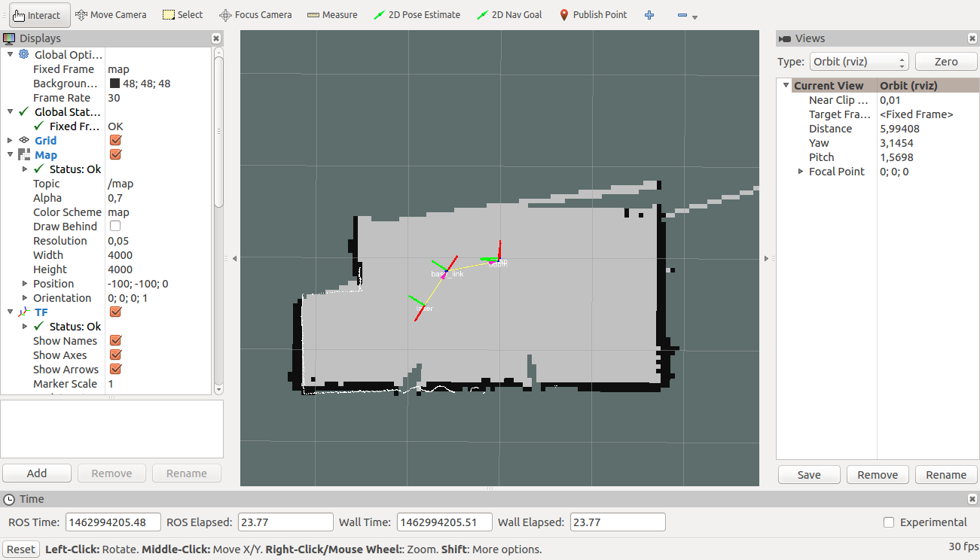Select the Resolution value 0,05

(118, 241)
